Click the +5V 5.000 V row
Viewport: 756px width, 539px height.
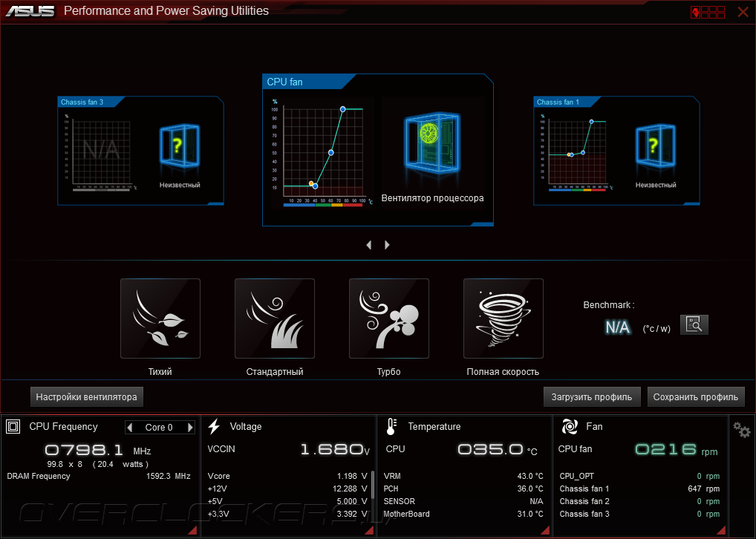coord(287,501)
